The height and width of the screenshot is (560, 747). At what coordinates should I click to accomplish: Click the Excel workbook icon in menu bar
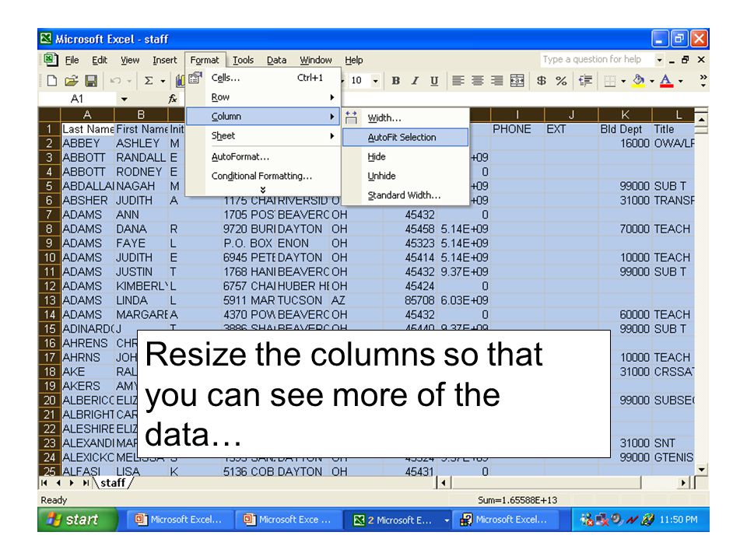[x=51, y=60]
